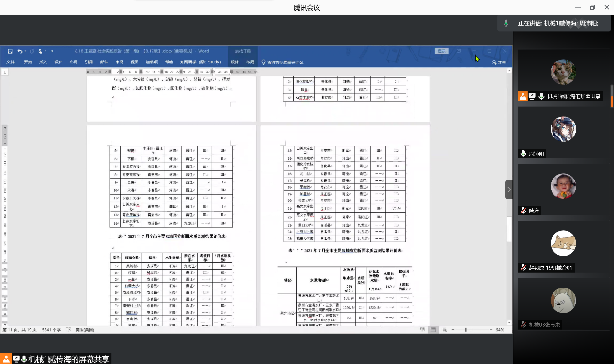The image size is (614, 364).
Task: Click Word vertical scrollbar down arrow
Action: [x=509, y=322]
